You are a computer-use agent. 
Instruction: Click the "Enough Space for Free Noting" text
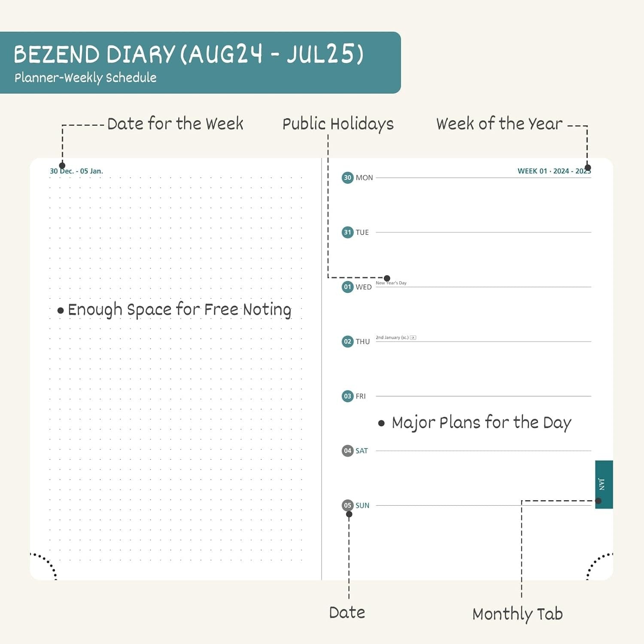(179, 310)
